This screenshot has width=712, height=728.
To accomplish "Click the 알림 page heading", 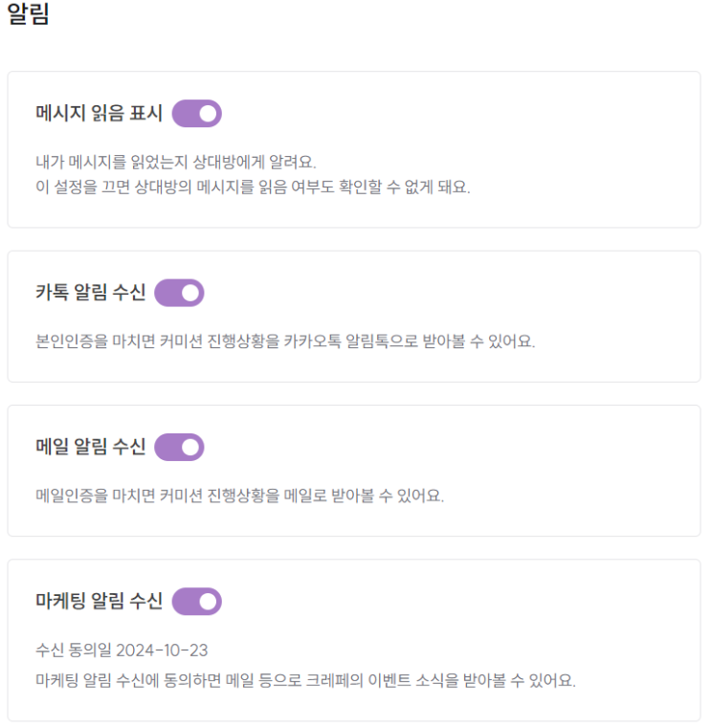I will pos(28,16).
